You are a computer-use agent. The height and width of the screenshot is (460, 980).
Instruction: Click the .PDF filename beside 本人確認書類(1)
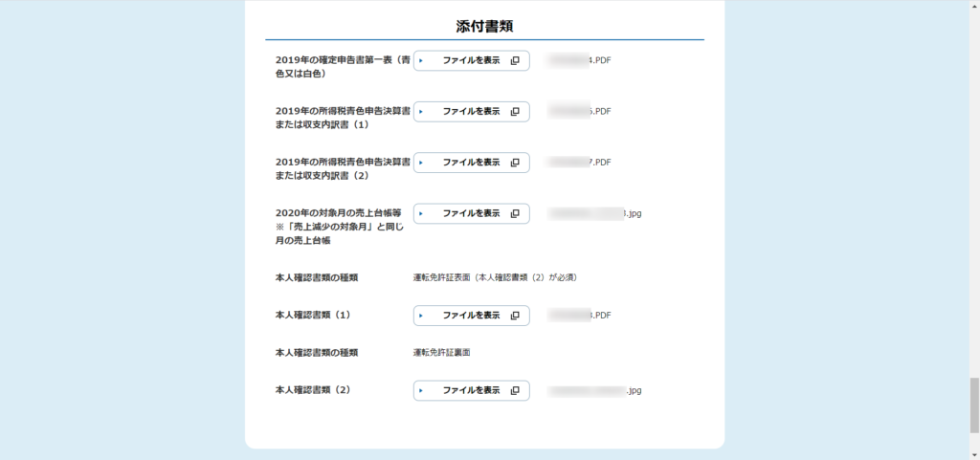click(x=579, y=316)
